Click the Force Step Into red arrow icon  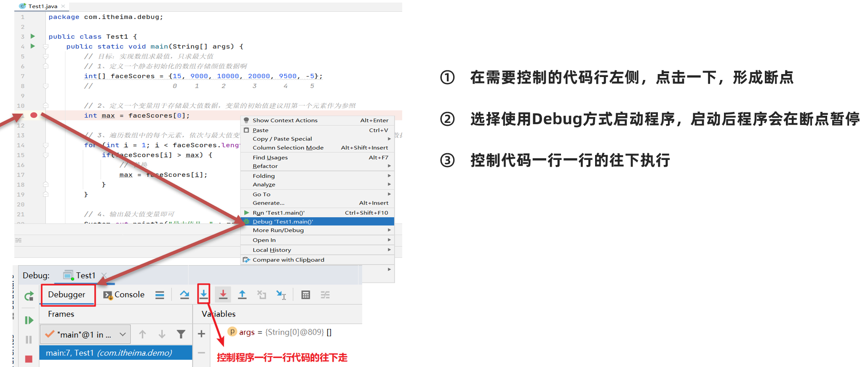(x=223, y=295)
